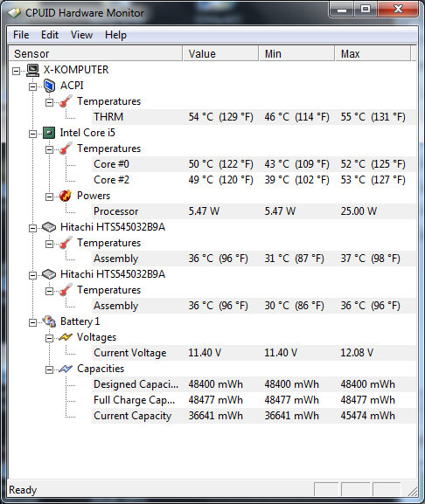Collapse the second Hitachi HTS545032B9A node
425x504 pixels.
(32, 275)
